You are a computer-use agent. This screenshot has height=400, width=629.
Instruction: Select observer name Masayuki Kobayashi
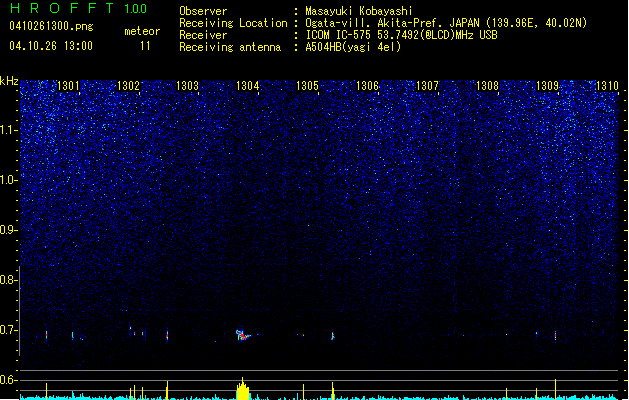point(359,11)
